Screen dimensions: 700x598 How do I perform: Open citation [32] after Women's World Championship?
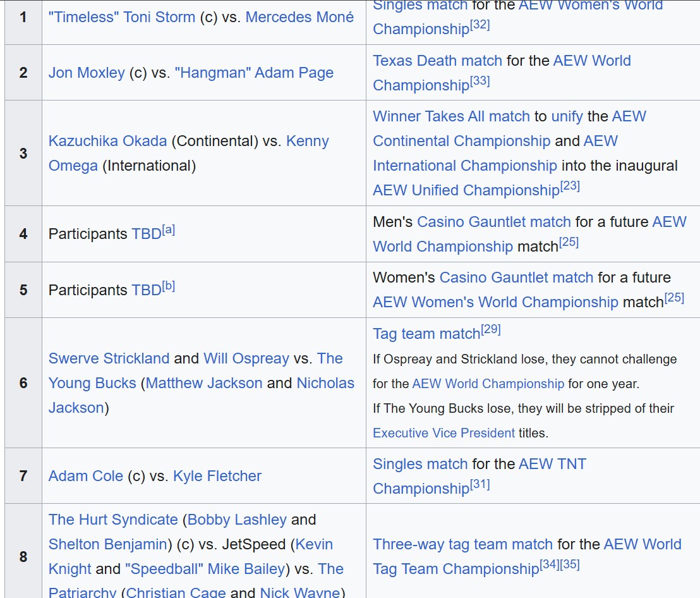pos(480,25)
